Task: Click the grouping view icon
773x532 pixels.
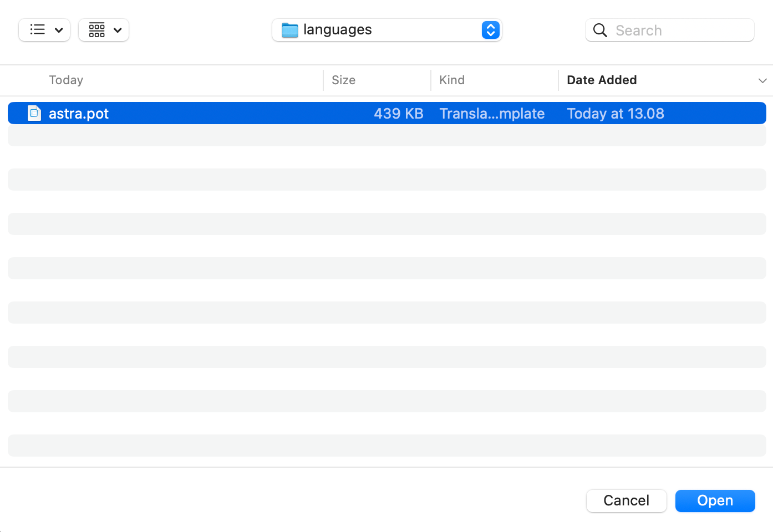Action: pyautogui.click(x=96, y=30)
